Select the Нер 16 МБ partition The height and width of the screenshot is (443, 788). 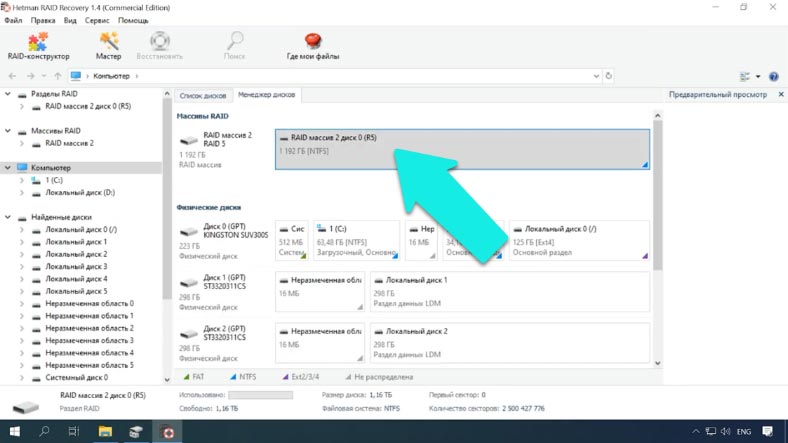pyautogui.click(x=421, y=241)
